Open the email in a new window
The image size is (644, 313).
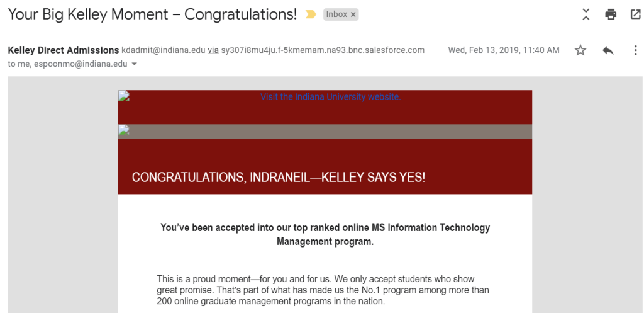635,14
